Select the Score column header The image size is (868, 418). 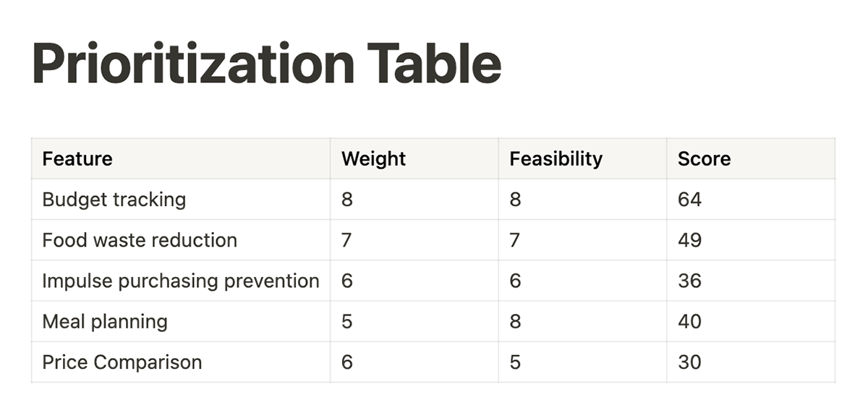(x=751, y=158)
